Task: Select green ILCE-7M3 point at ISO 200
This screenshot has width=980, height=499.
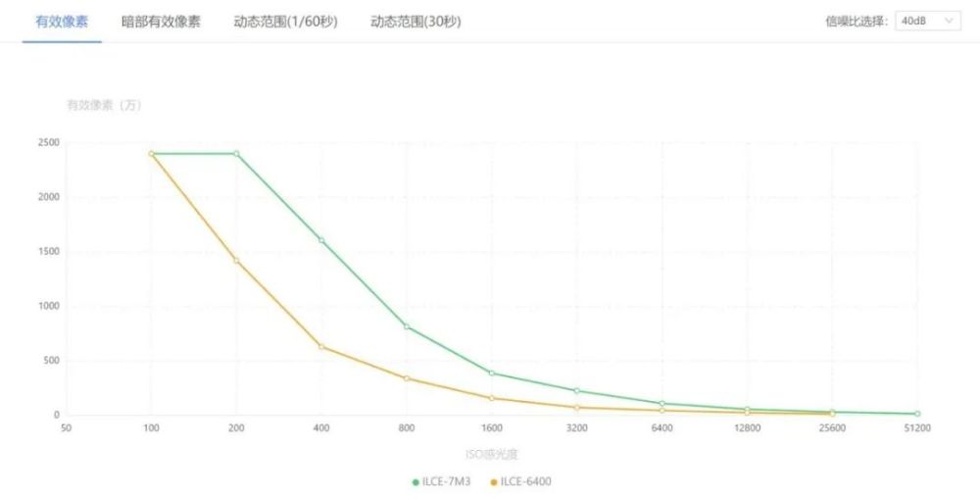Action: [236, 154]
